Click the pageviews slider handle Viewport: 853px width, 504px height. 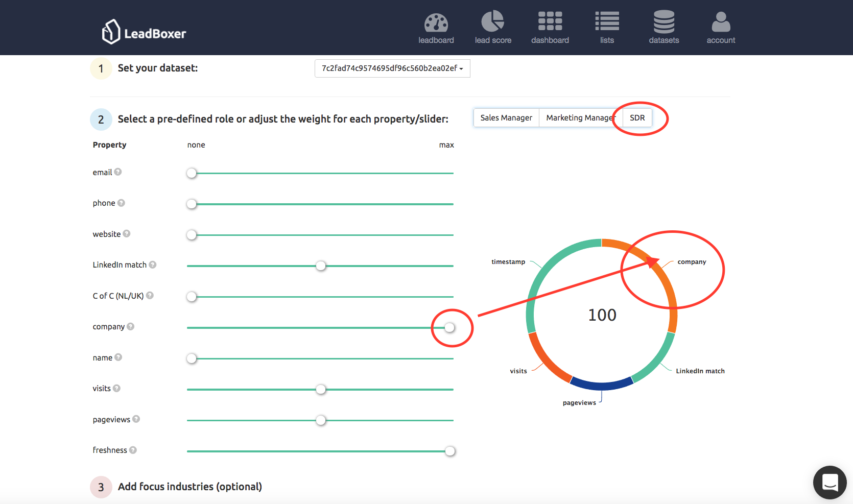(x=321, y=420)
